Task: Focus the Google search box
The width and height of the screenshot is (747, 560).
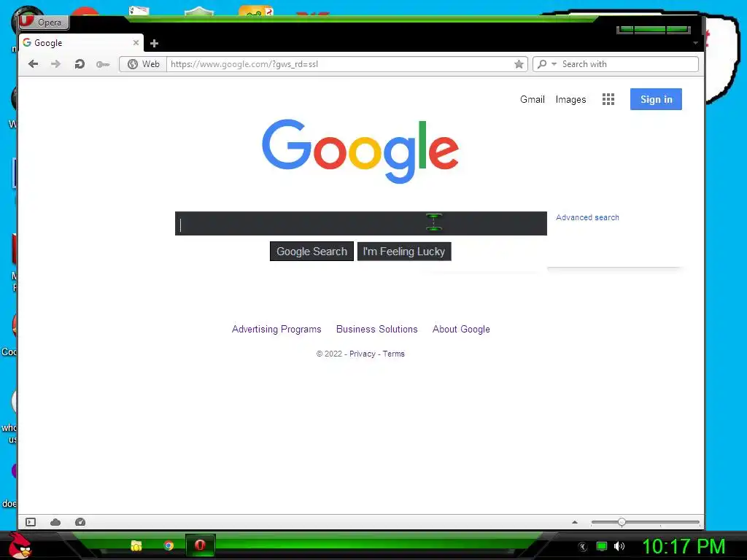Action: pos(360,223)
